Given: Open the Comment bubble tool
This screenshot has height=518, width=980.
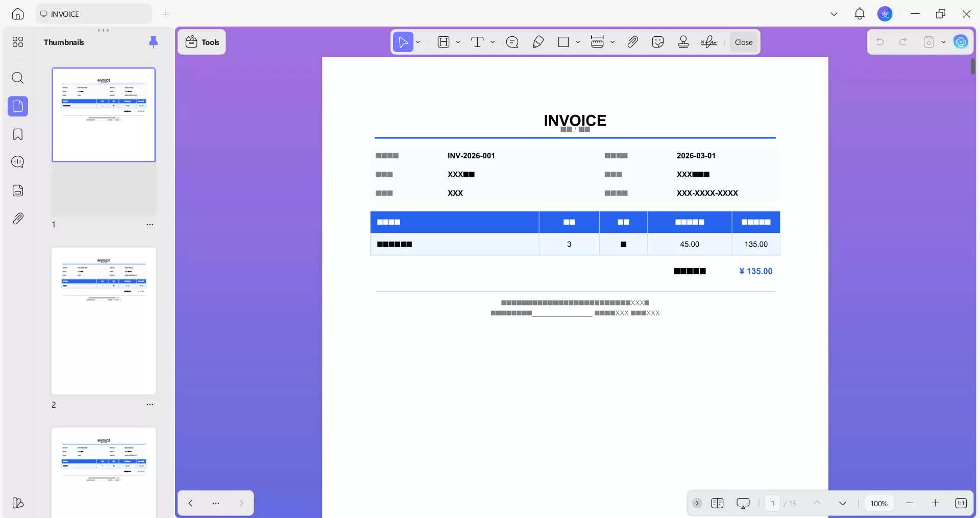Looking at the screenshot, I should pyautogui.click(x=512, y=42).
